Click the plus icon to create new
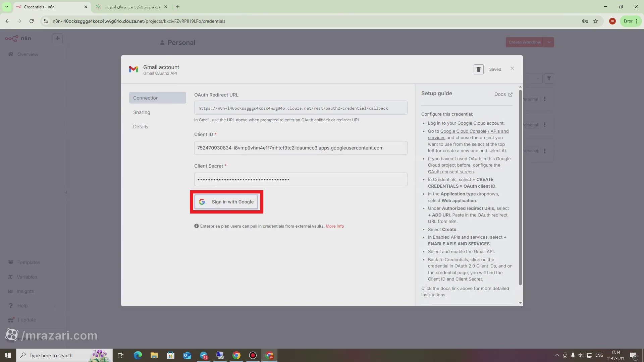Viewport: 644px width, 362px height. point(57,38)
